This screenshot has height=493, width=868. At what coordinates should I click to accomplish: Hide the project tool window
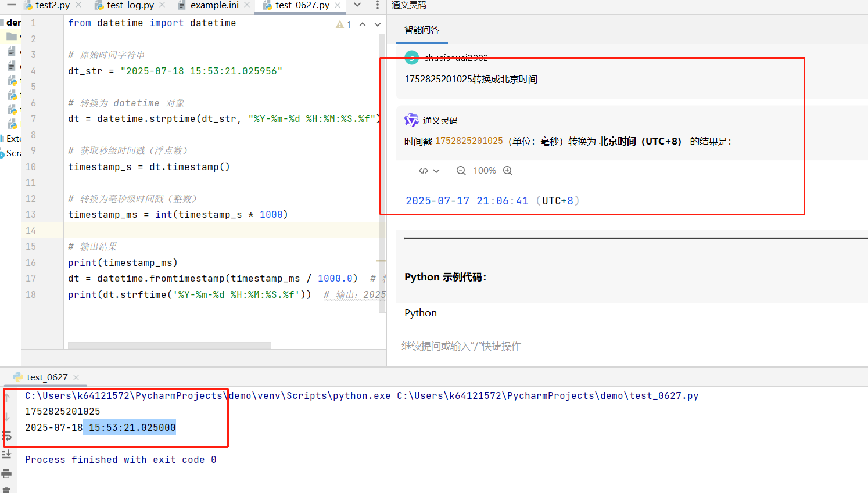(x=11, y=5)
